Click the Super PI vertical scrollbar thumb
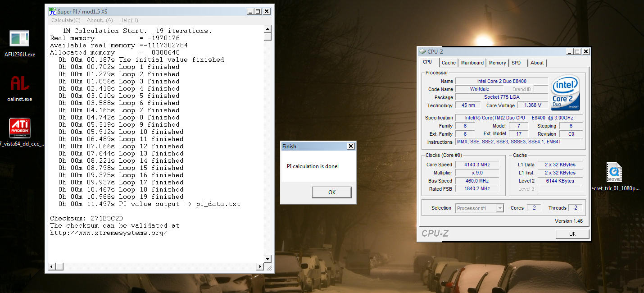Viewport: 644px width, 293px height. [268, 37]
